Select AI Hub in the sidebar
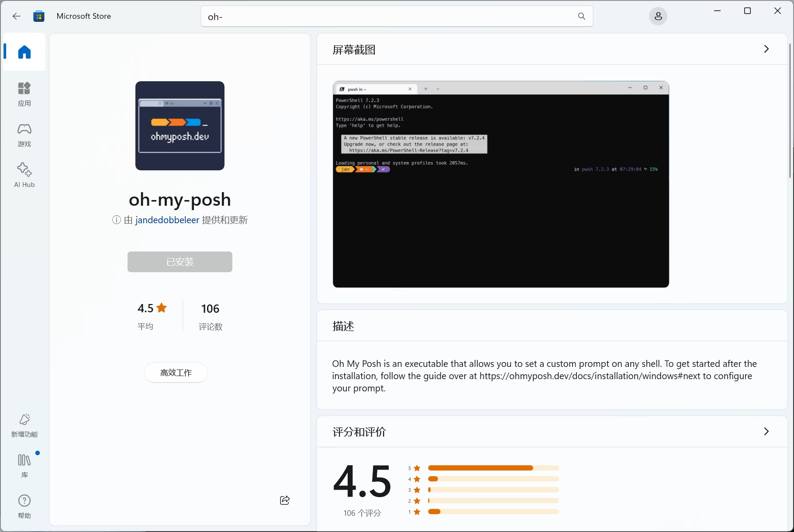Screen dimensions: 794x532 tap(24, 174)
